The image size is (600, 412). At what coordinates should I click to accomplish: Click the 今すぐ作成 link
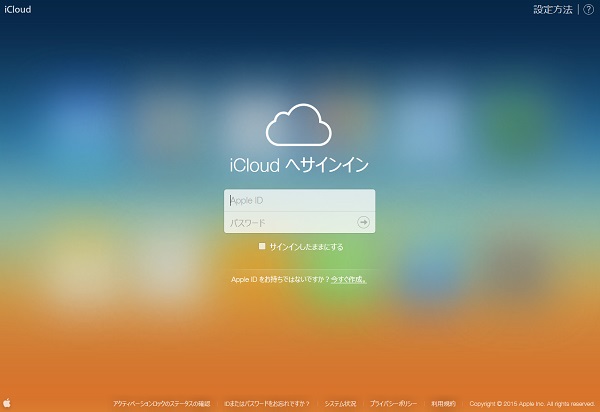[349, 280]
